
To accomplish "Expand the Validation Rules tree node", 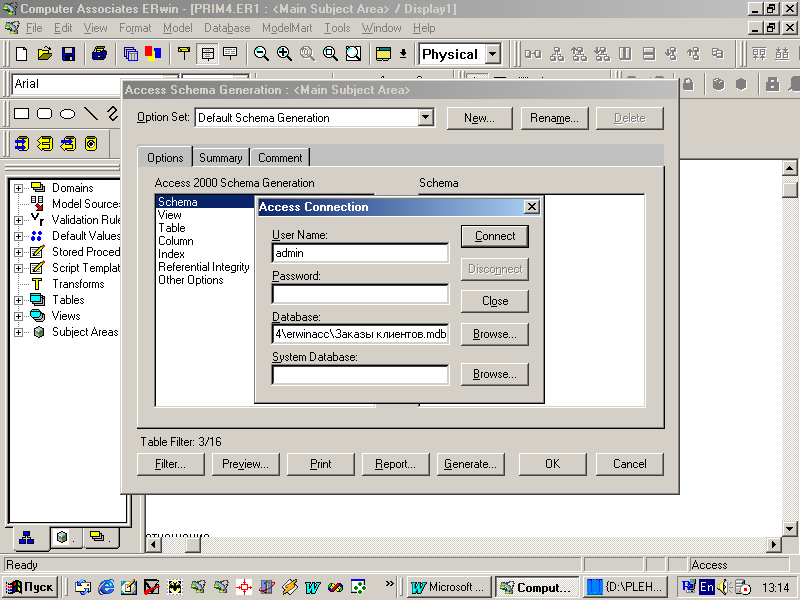I will (x=18, y=220).
